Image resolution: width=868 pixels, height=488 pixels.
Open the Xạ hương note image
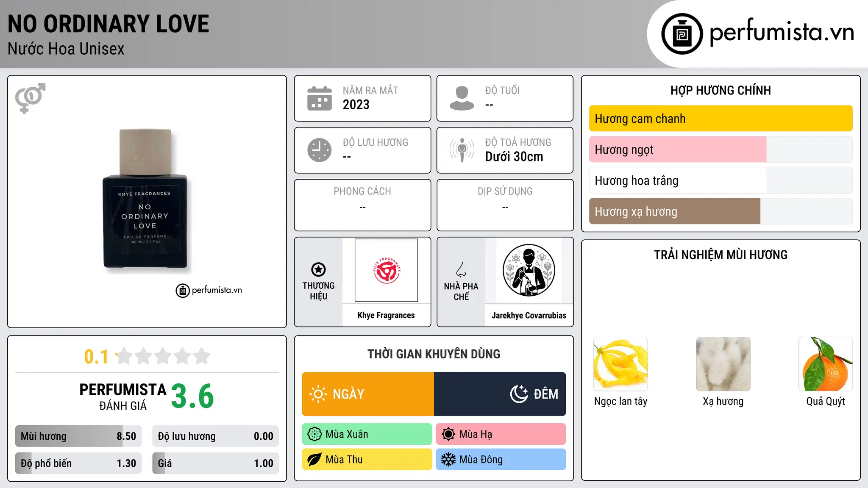[723, 364]
